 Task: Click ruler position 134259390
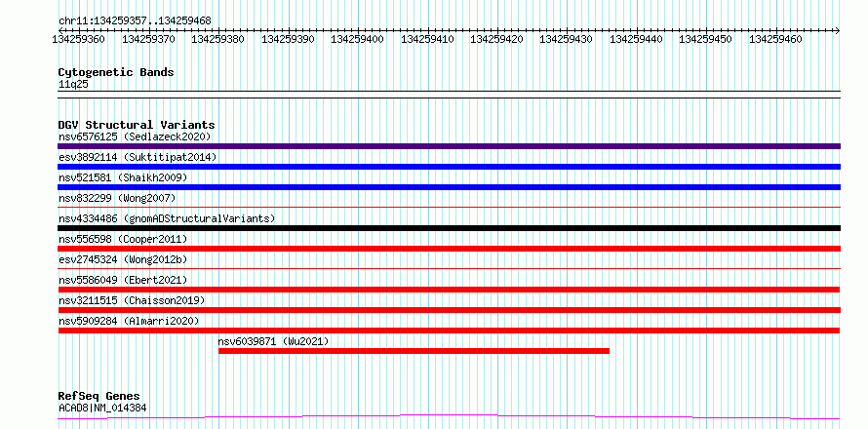pyautogui.click(x=288, y=39)
